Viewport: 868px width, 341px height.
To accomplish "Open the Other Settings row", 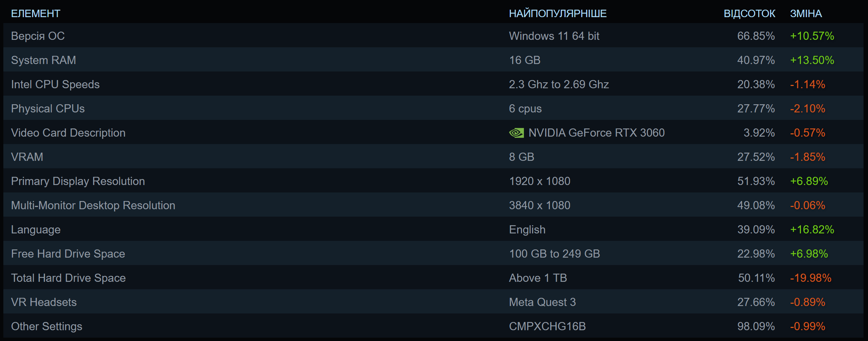I will pos(47,326).
